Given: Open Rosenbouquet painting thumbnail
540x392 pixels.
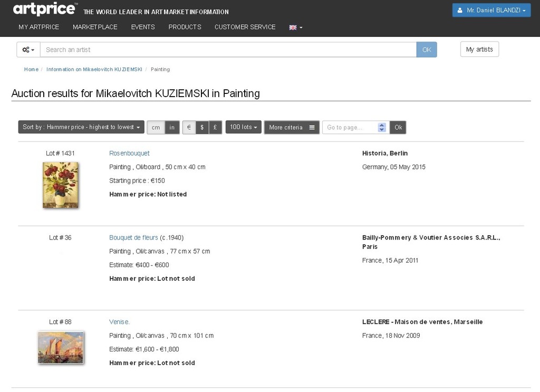Looking at the screenshot, I should (x=61, y=185).
